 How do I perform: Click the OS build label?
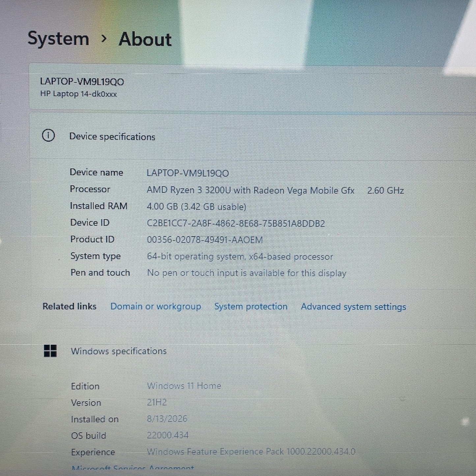[x=89, y=435]
